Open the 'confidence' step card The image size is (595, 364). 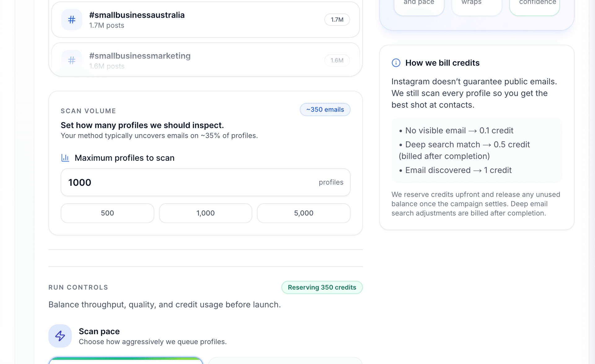pos(534,6)
